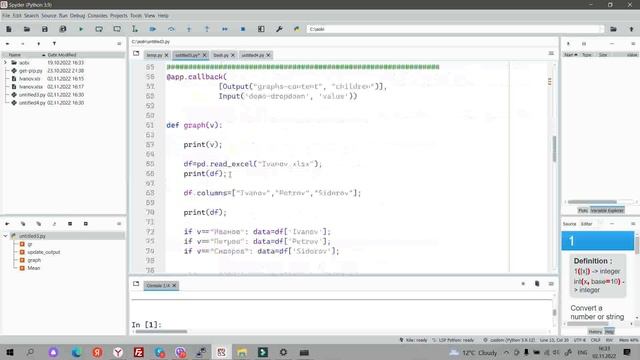Open the Search menu
Viewport: 640px width, 360px height.
pos(31,16)
